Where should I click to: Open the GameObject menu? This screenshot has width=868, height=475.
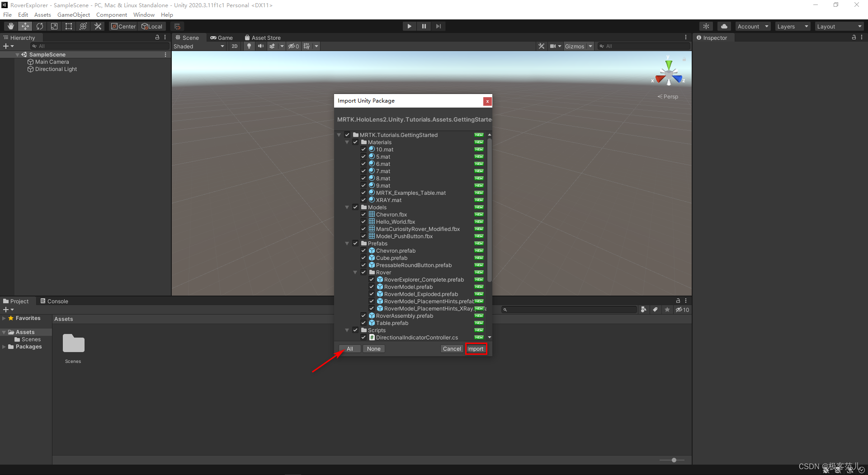[73, 14]
